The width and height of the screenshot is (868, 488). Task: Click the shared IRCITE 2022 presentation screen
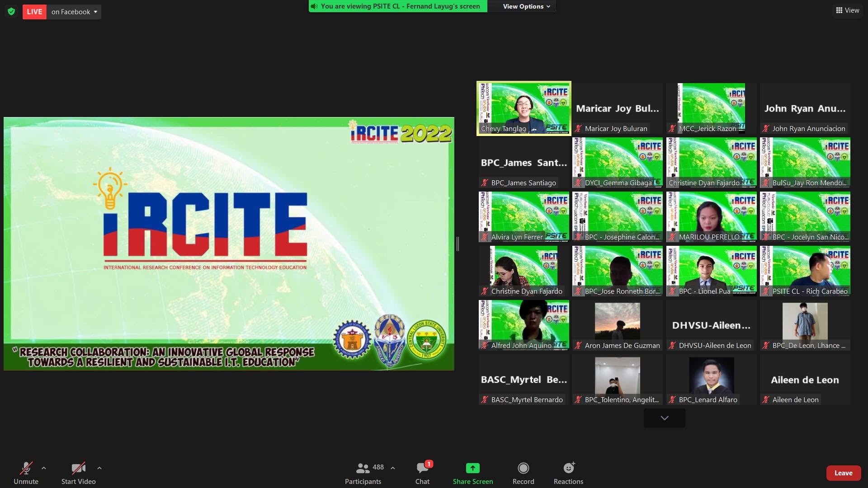229,244
